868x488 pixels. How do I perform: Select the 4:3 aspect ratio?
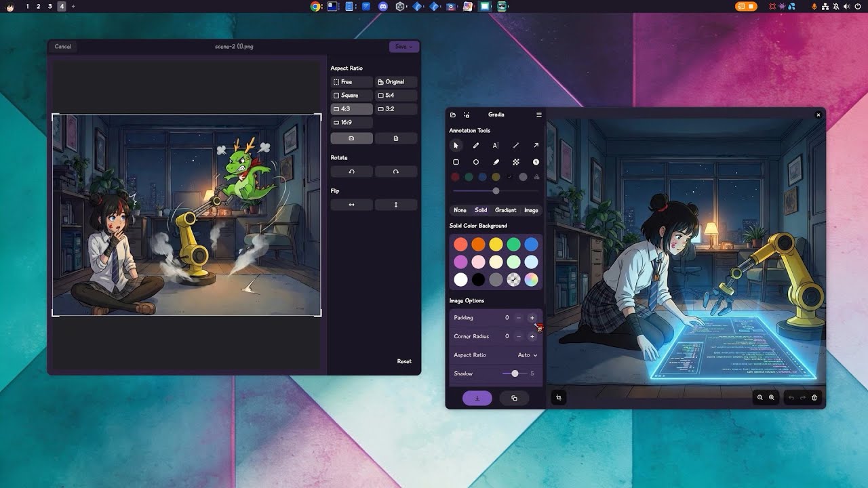click(x=351, y=109)
